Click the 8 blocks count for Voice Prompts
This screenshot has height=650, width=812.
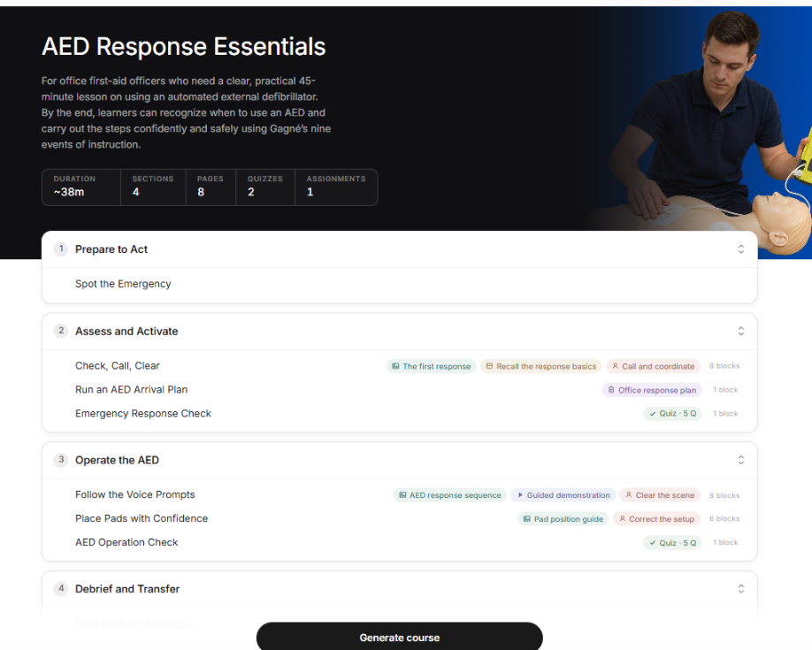point(724,495)
